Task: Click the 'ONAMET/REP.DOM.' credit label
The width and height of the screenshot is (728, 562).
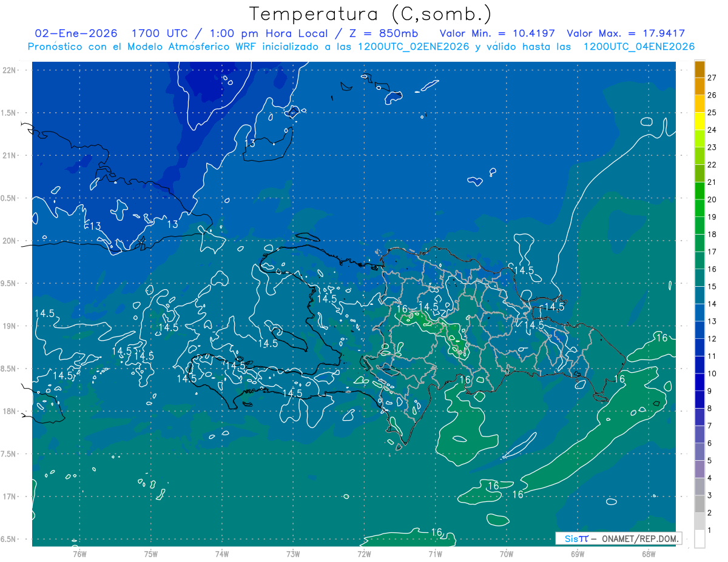Action: [x=639, y=538]
